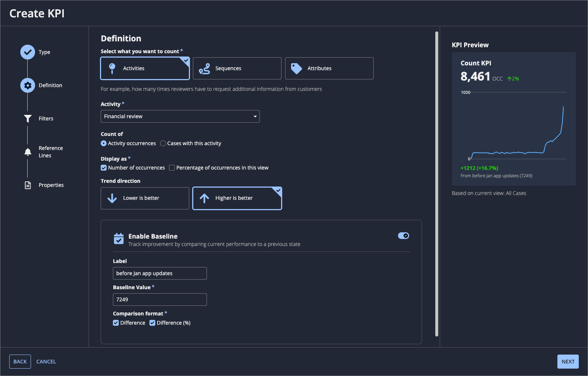Click the Enable Baseline calendar icon
The height and width of the screenshot is (376, 588).
(x=119, y=239)
